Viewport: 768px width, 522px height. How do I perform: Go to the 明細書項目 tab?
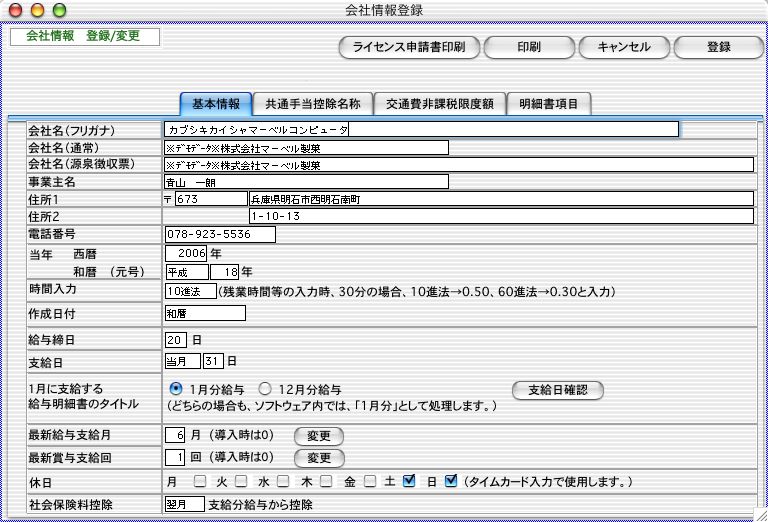[x=548, y=103]
